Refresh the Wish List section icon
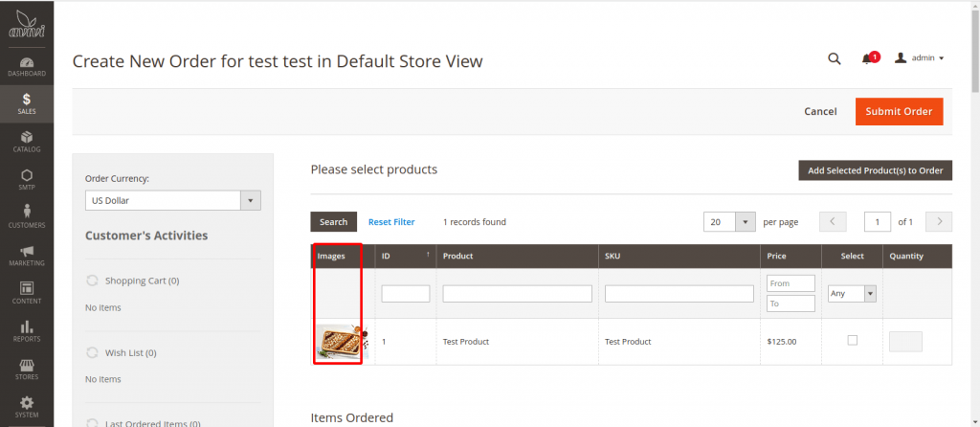The width and height of the screenshot is (980, 427). (92, 352)
